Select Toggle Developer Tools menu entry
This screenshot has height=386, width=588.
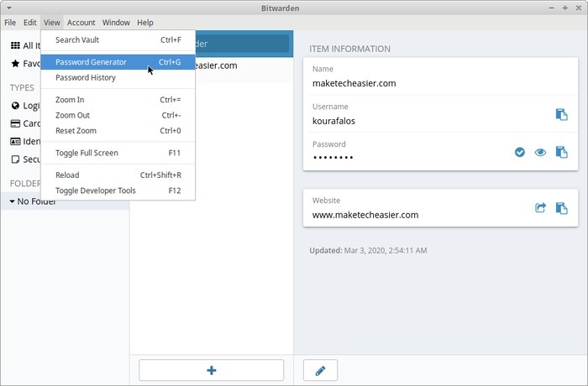pyautogui.click(x=118, y=190)
